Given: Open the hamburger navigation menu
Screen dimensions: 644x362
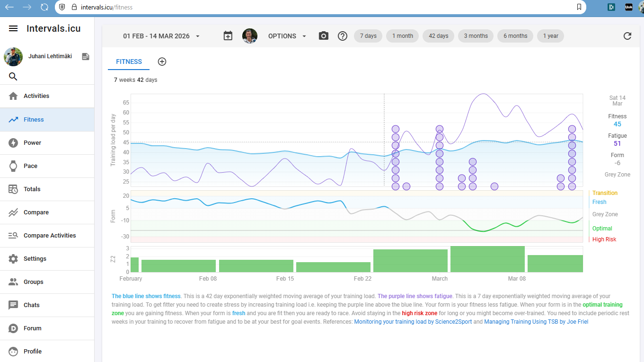Looking at the screenshot, I should [13, 28].
